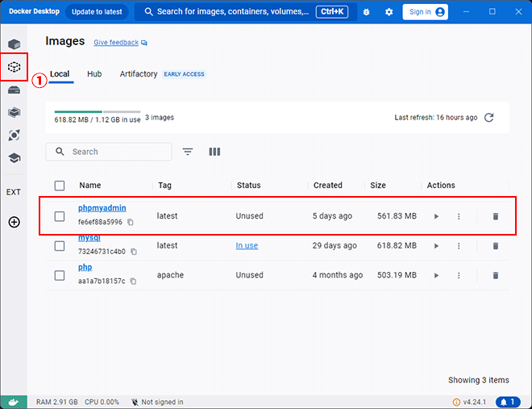Open more actions for mysql
532x409 pixels.
[459, 246]
